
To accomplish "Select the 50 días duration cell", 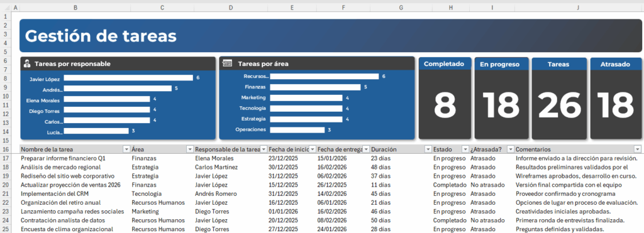I will [401, 220].
